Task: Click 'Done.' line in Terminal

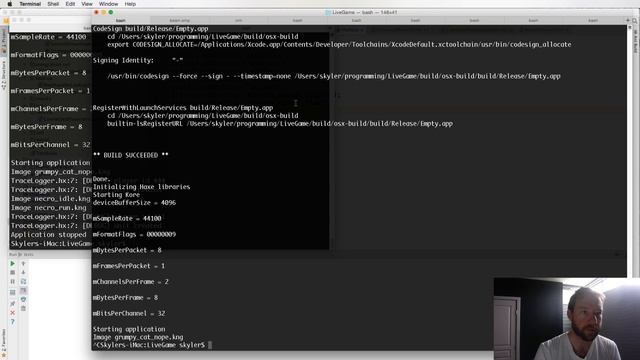Action: pyautogui.click(x=102, y=179)
